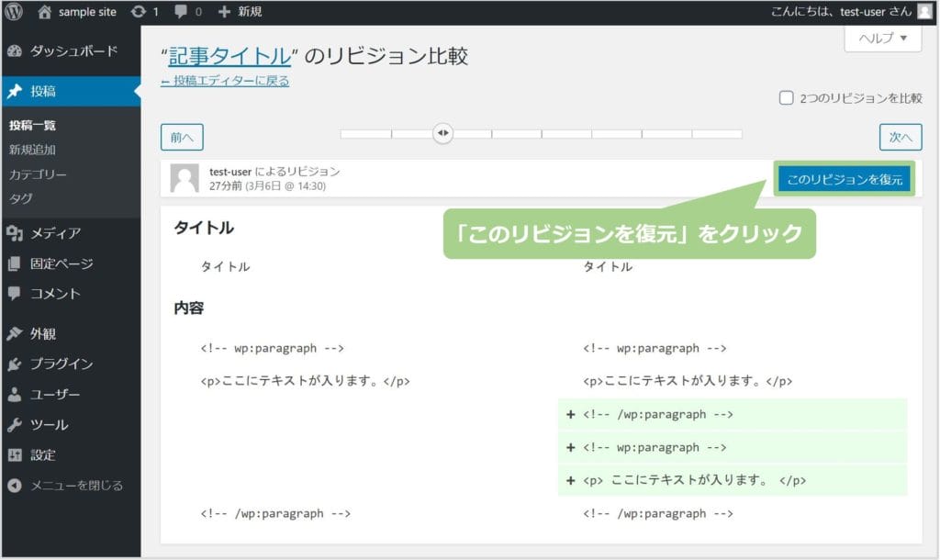Screen dimensions: 940x560
Task: Open the ヘルプ dropdown
Action: [880, 39]
